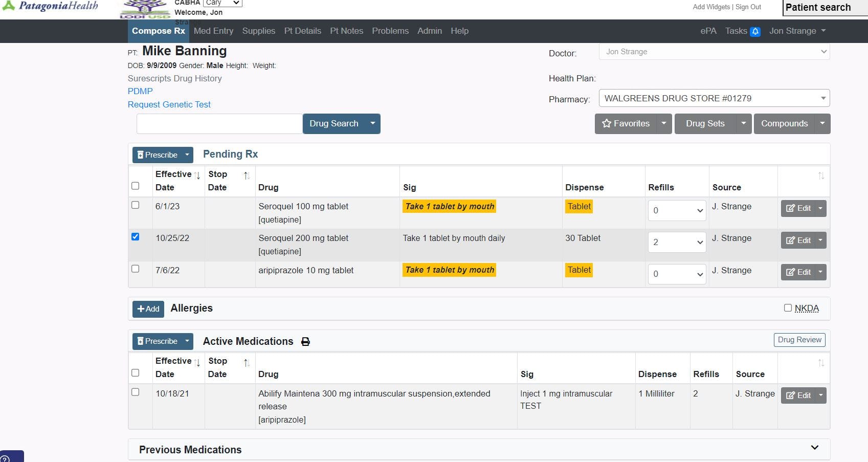Open Refills dropdown for Seroquel 200 mg
The image size is (868, 462).
pos(677,242)
